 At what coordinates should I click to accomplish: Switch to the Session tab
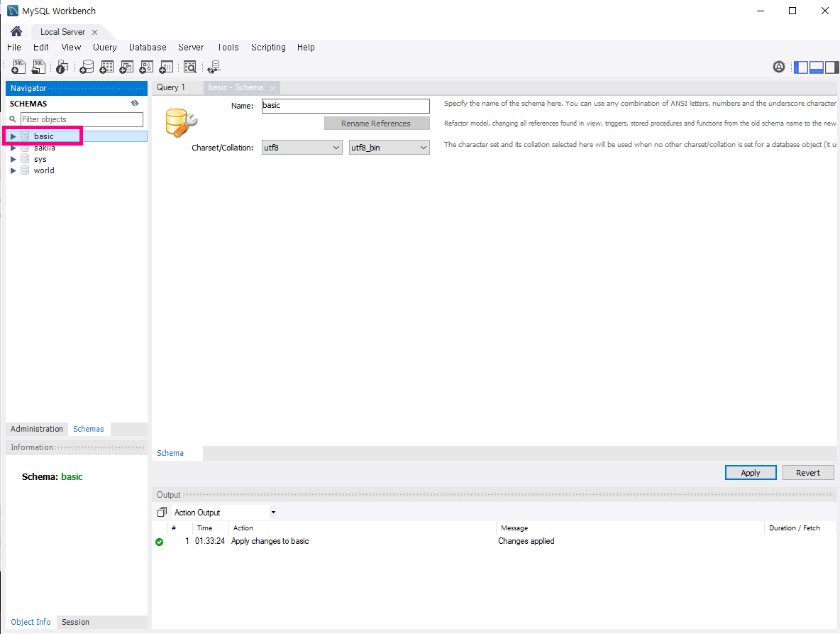tap(75, 622)
